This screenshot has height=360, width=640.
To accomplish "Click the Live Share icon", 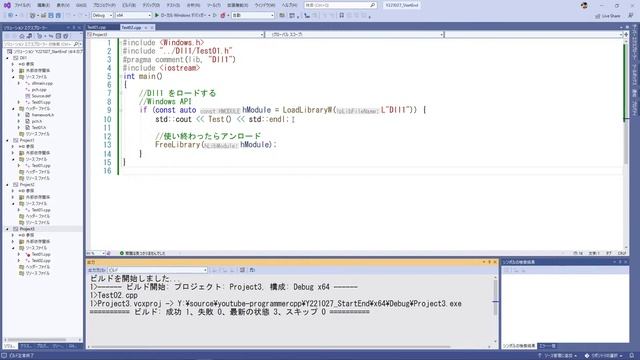I will (598, 16).
